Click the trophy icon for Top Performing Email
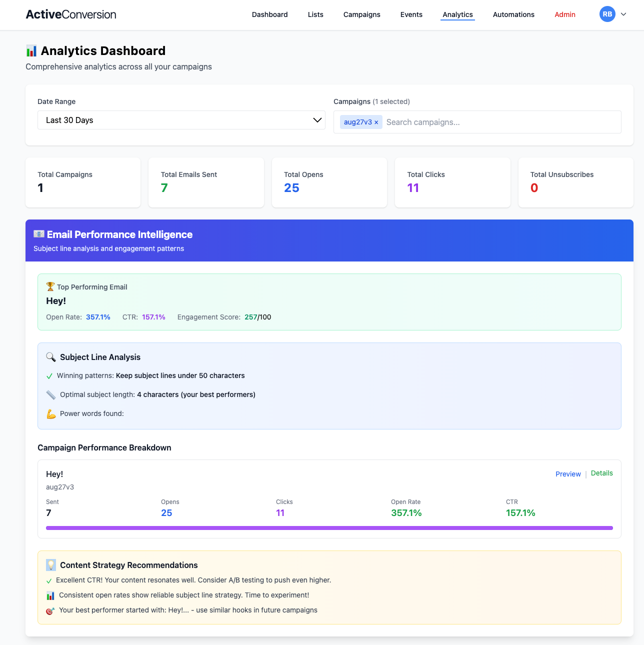The height and width of the screenshot is (645, 644). pyautogui.click(x=50, y=286)
